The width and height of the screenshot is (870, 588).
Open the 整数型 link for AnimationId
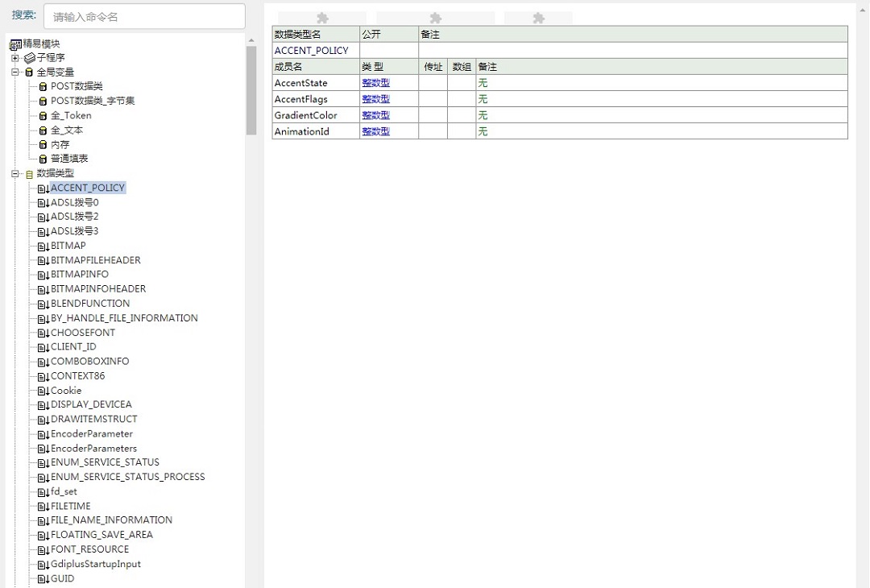click(375, 131)
